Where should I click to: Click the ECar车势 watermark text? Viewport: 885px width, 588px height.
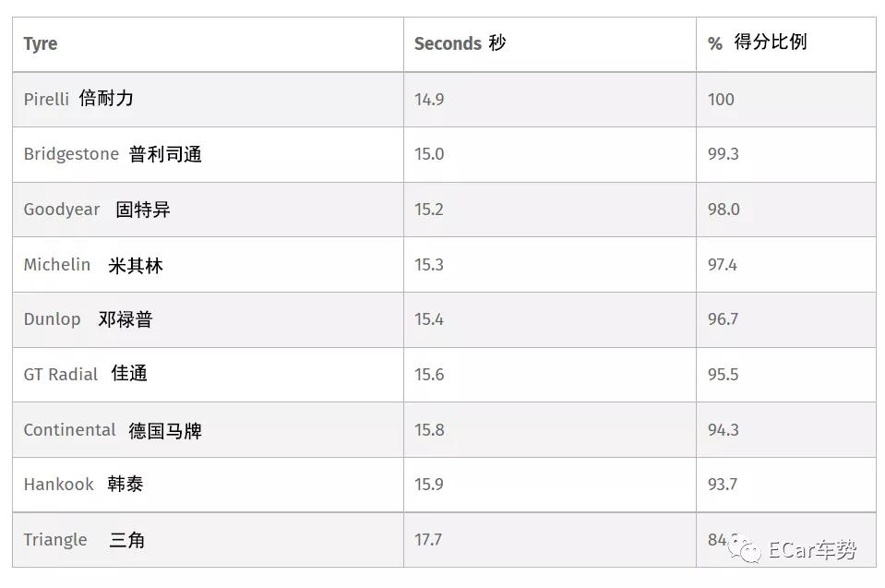[812, 550]
